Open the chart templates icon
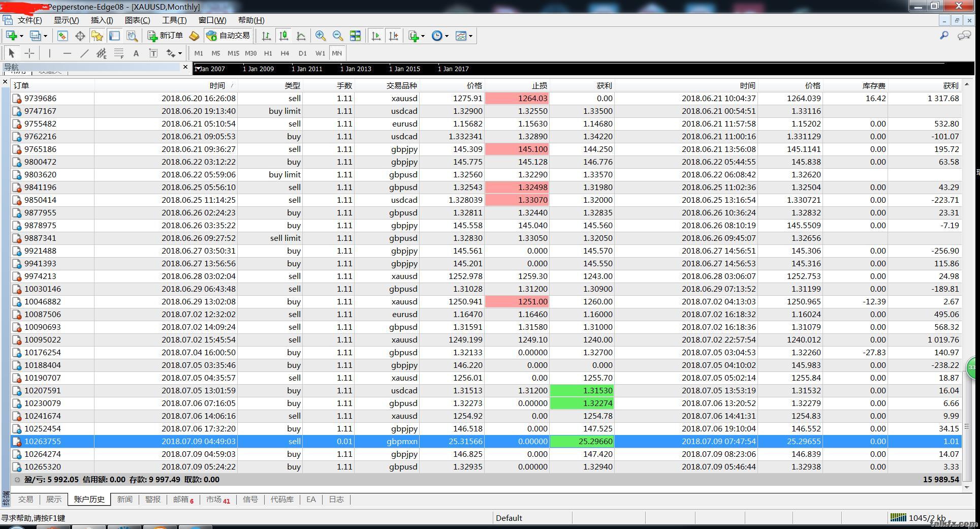The image size is (980, 529). [461, 36]
